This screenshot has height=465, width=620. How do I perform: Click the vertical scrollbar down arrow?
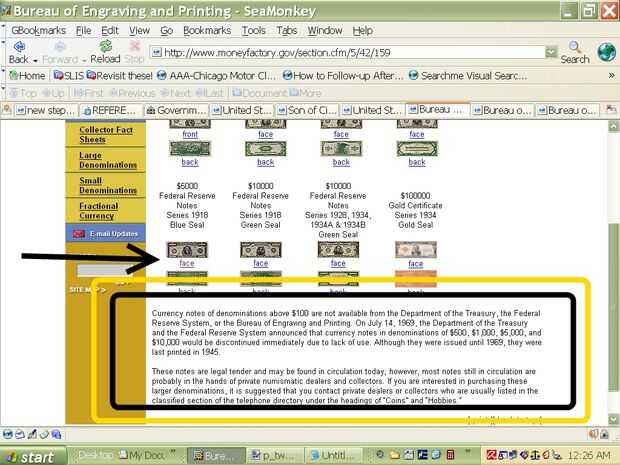coord(613,419)
